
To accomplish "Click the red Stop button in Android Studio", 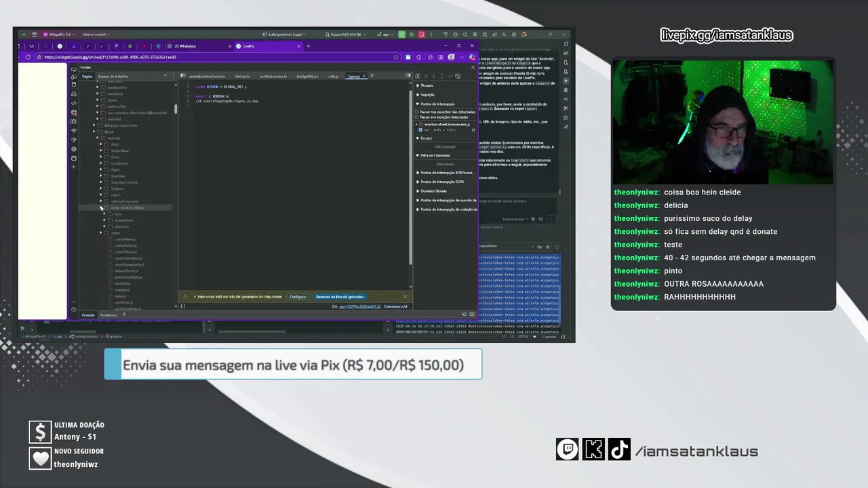I will [421, 35].
